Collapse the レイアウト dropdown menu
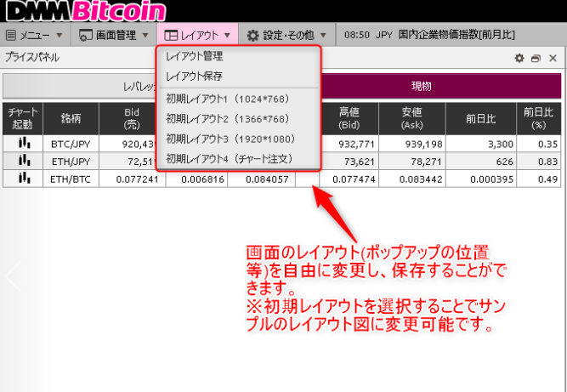This screenshot has width=567, height=392. point(197,35)
